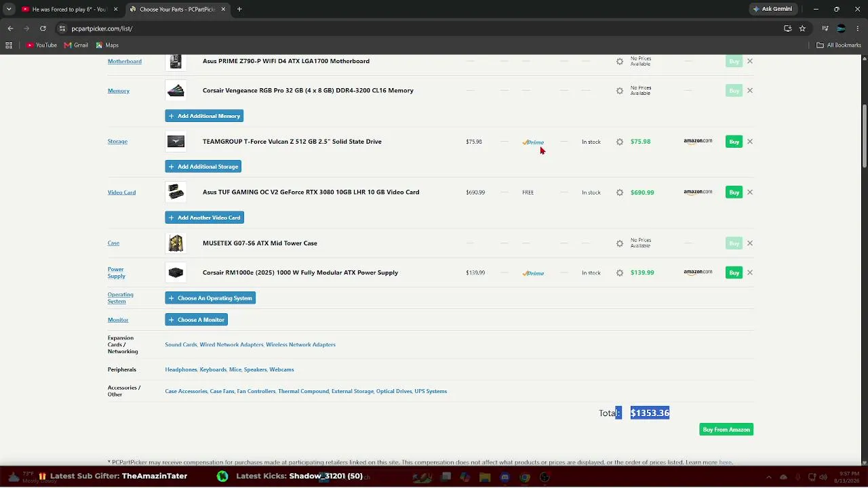Remove the Corsair Vengeance memory

tap(750, 90)
